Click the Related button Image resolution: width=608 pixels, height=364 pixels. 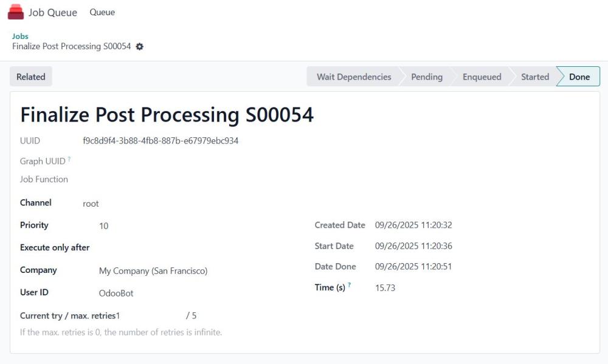[31, 77]
